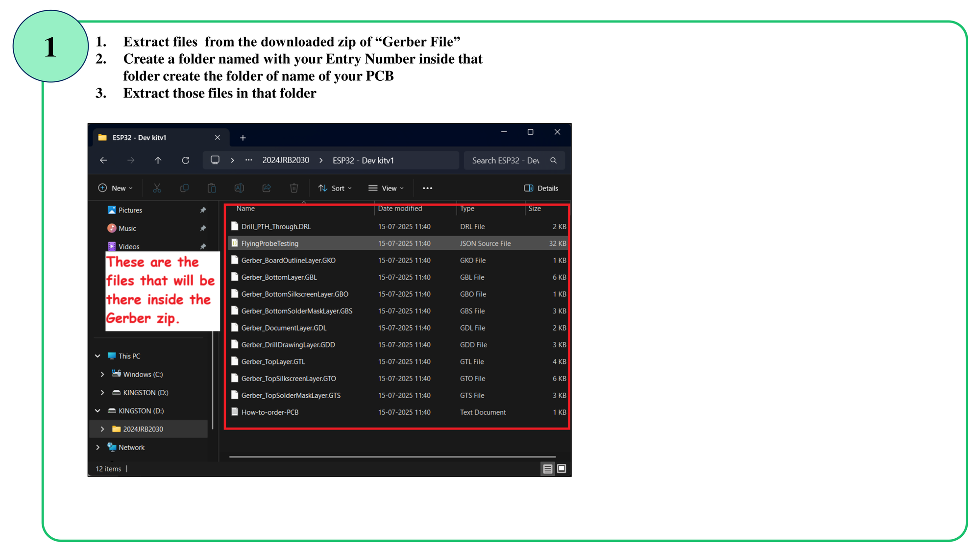Screen dimensions: 980x551
Task: Click the navigation pane vertical scrollbar
Action: [x=213, y=381]
